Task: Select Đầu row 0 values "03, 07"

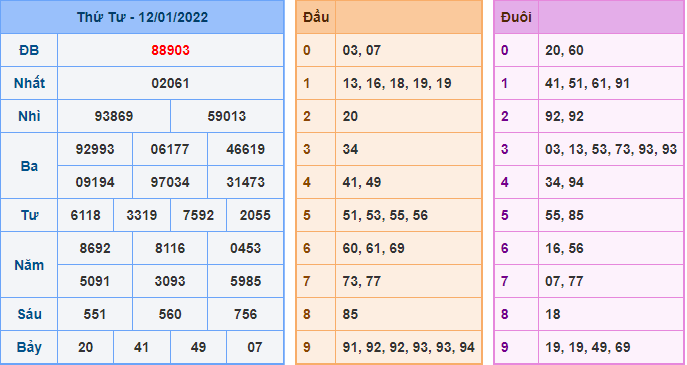Action: 362,50
